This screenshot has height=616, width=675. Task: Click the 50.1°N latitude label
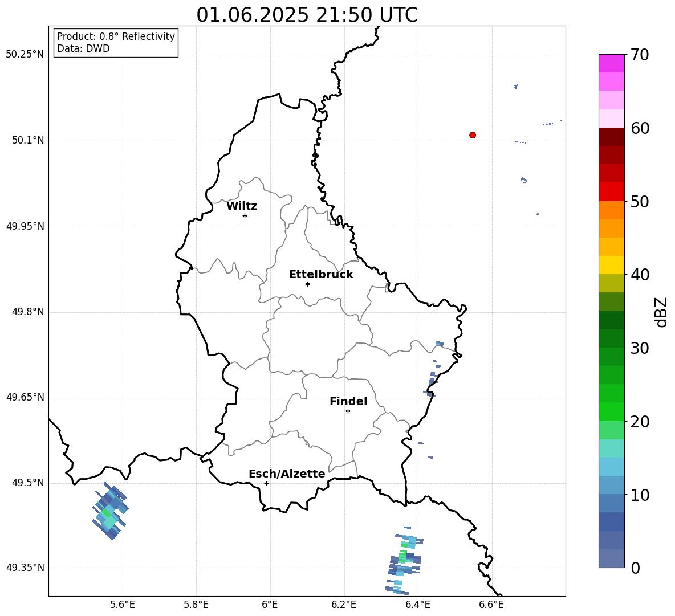(x=29, y=140)
